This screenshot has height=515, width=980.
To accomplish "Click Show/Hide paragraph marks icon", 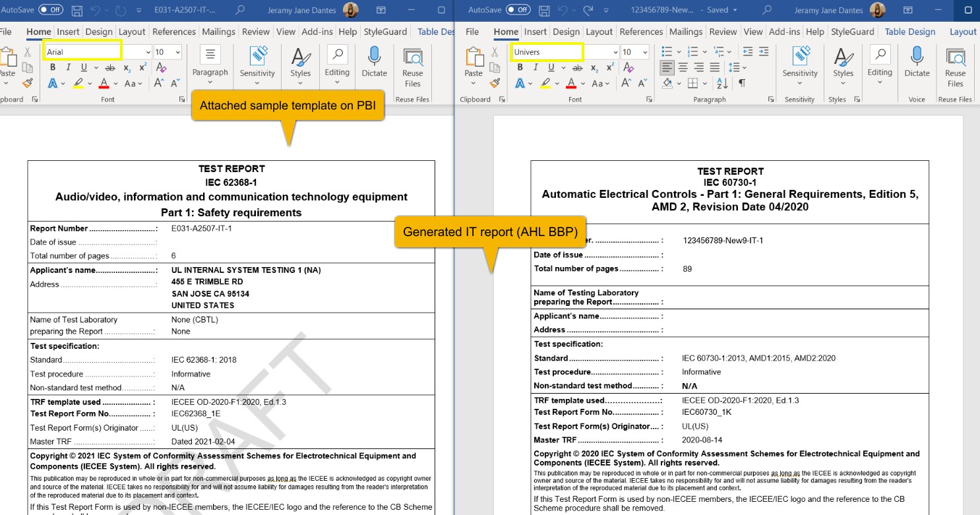I will 742,83.
